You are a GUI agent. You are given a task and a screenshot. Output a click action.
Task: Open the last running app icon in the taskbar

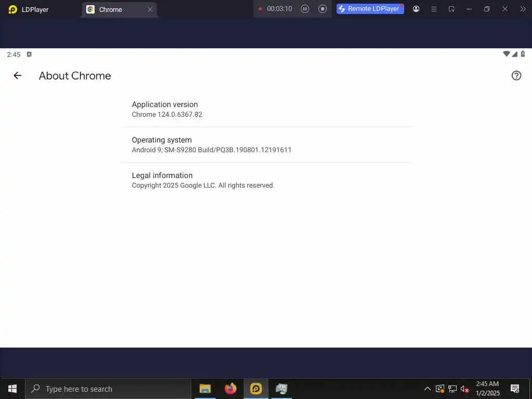click(281, 389)
